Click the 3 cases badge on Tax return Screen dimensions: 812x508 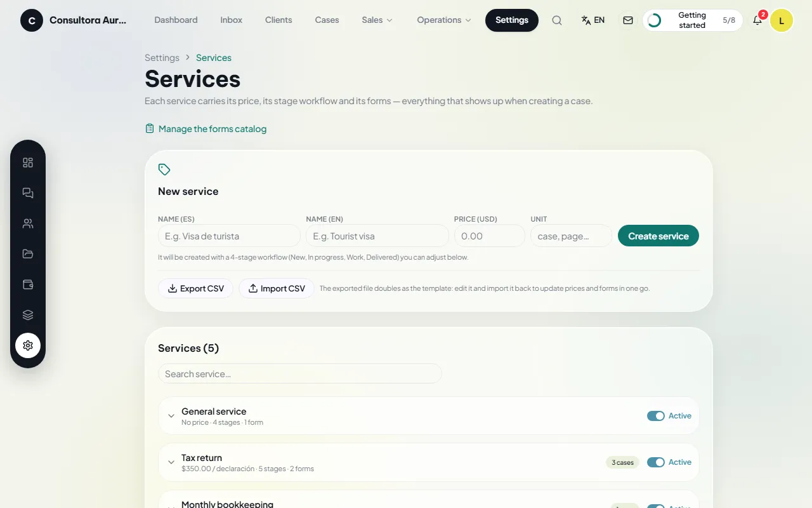622,462
